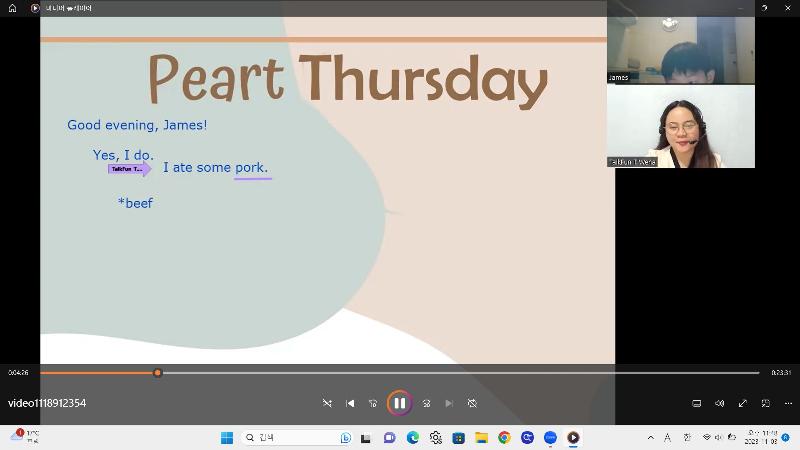This screenshot has width=800, height=450.
Task: Go to Media Player home
Action: point(13,8)
